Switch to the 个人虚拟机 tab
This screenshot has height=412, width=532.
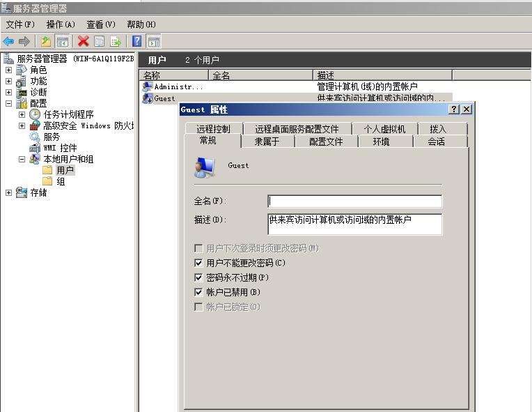[x=384, y=128]
